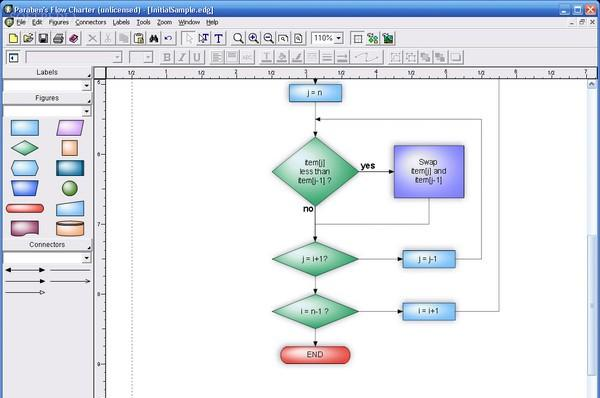The height and width of the screenshot is (398, 600).
Task: Open the Zoom menu
Action: 164,22
